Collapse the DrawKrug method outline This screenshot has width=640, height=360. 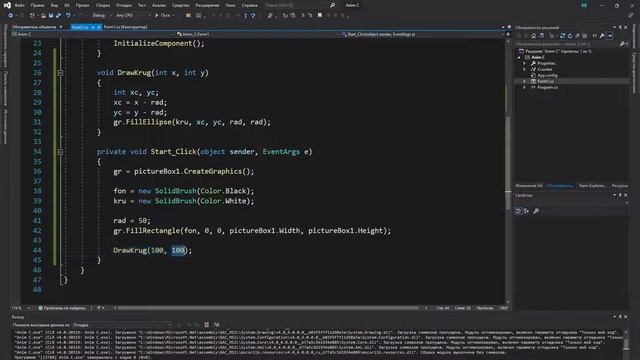(x=60, y=73)
